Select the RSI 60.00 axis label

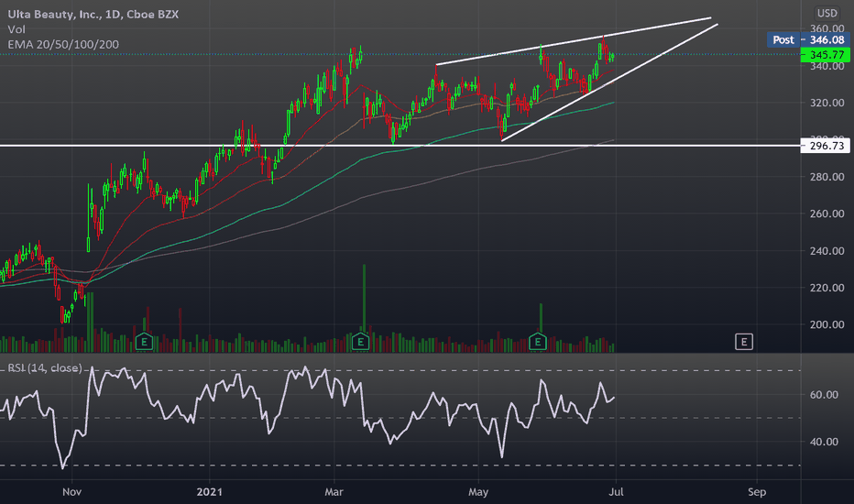tap(824, 394)
